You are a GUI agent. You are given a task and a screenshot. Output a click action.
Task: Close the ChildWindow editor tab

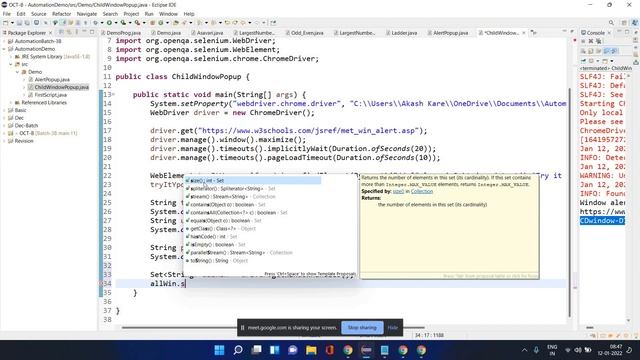coord(524,33)
